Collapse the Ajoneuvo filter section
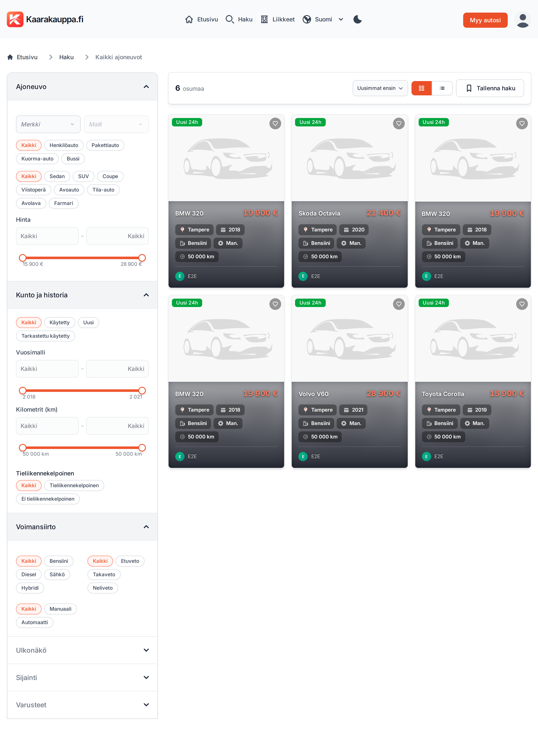The width and height of the screenshot is (538, 756). click(x=82, y=87)
